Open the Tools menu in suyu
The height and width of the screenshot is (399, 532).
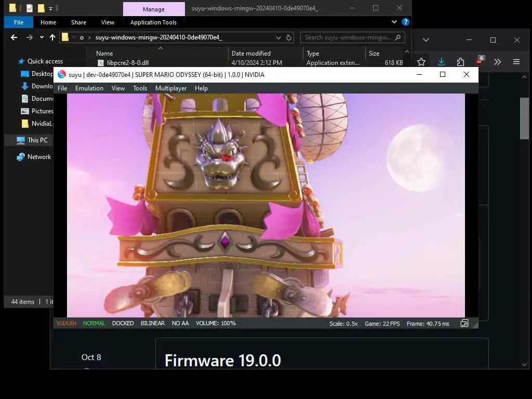click(x=140, y=88)
